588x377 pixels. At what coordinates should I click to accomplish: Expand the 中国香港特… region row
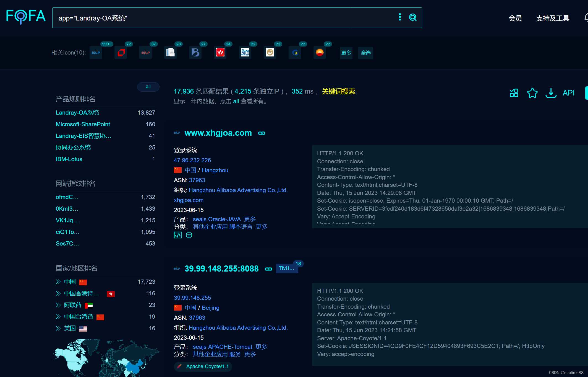(x=58, y=293)
